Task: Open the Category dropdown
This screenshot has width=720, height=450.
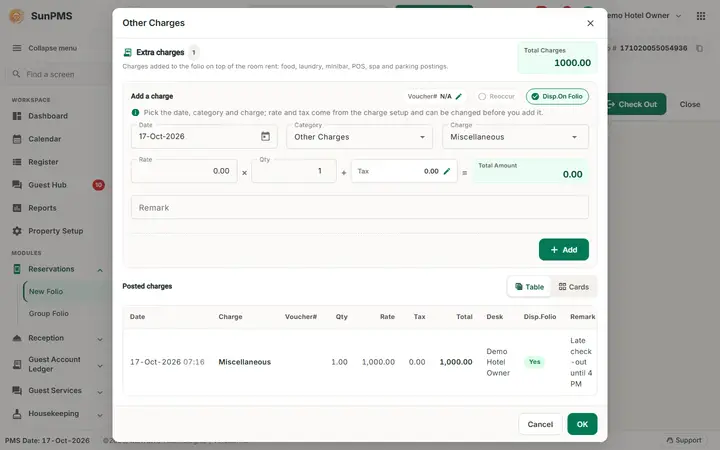Action: [360, 137]
